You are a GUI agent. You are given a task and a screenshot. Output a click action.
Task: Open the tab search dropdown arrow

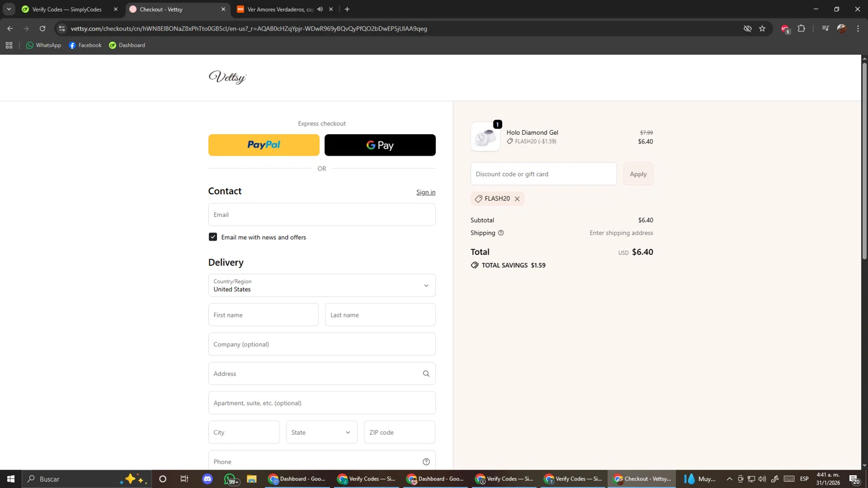click(x=9, y=9)
